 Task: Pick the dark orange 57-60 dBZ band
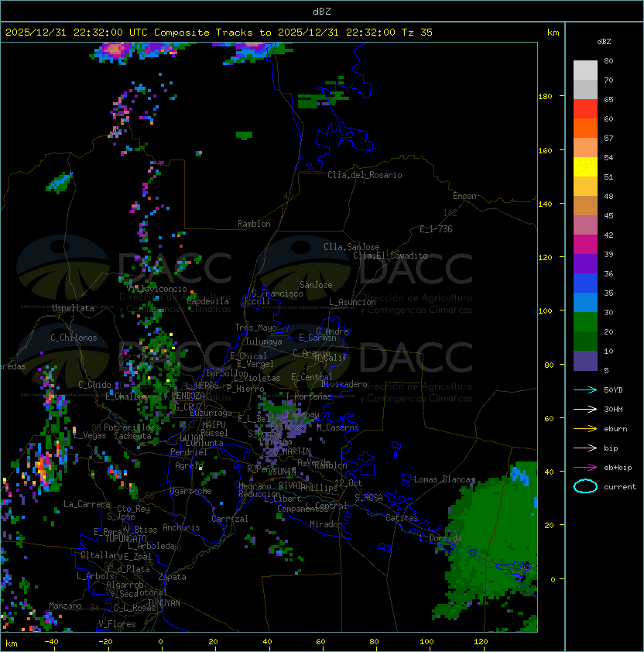click(x=585, y=129)
